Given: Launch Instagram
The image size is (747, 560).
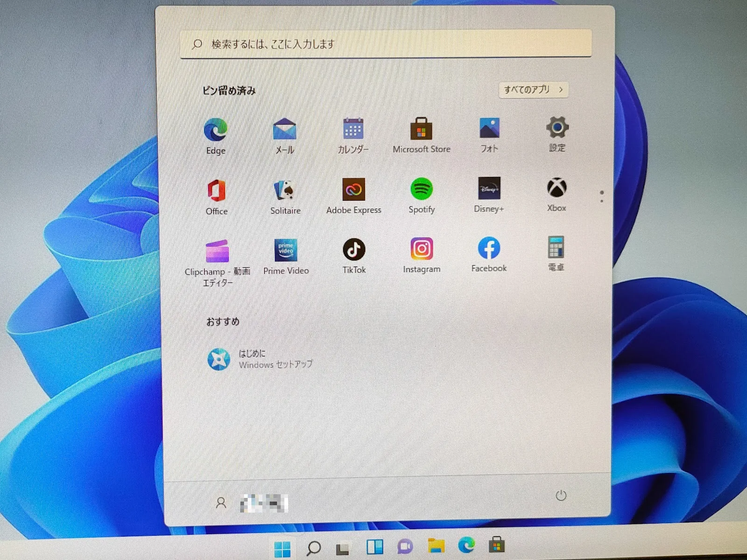Looking at the screenshot, I should tap(422, 255).
